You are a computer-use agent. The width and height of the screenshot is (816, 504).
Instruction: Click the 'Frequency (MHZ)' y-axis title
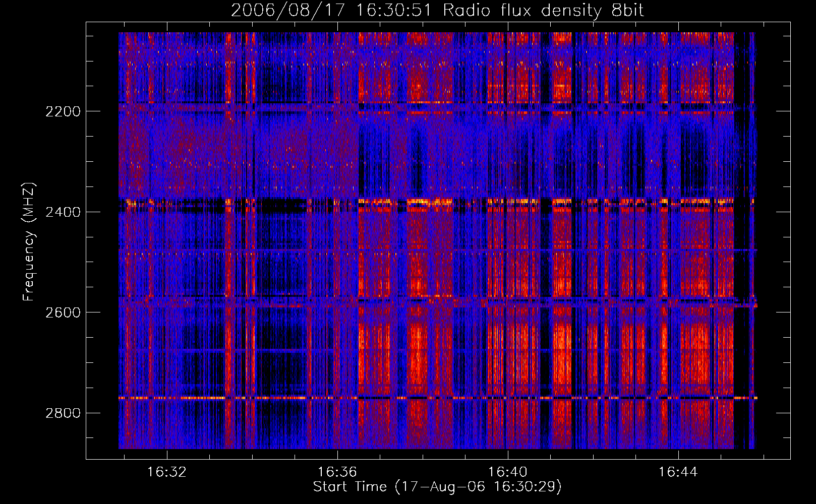(29, 242)
